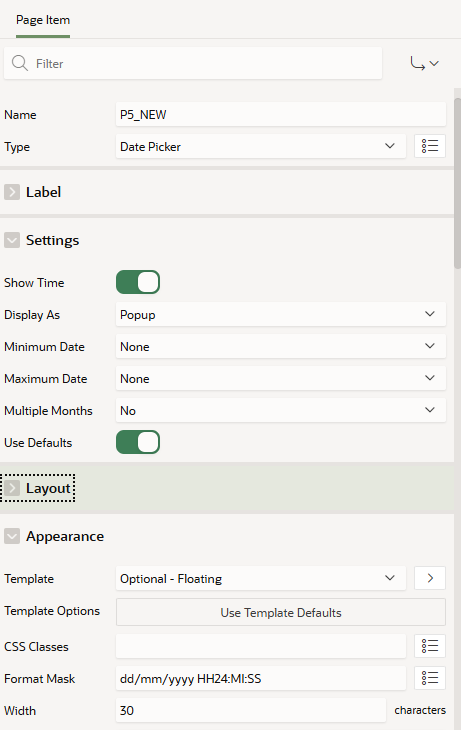Open the Format Mask quick pick list
Image resolution: width=461 pixels, height=730 pixels.
tap(429, 678)
